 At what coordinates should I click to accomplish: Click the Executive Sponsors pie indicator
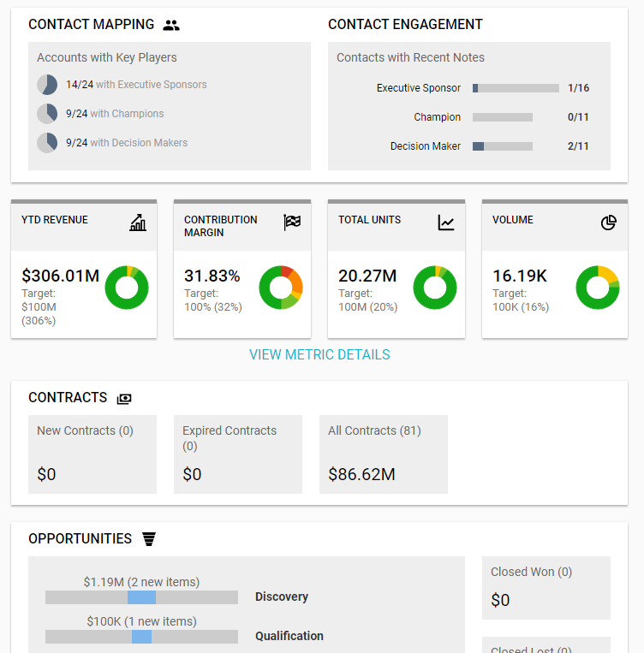tap(47, 85)
